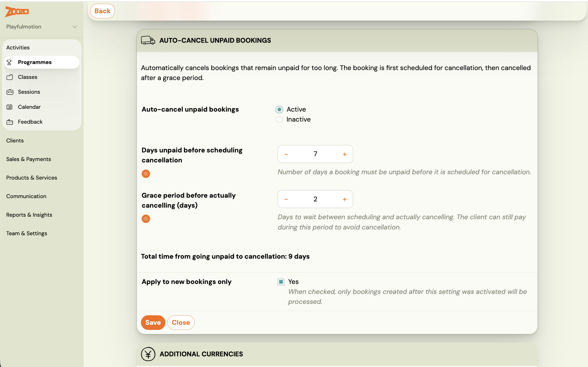Viewport: 588px width, 367px height.
Task: Click the 'When checked, only bookings' hint text
Action: point(408,297)
